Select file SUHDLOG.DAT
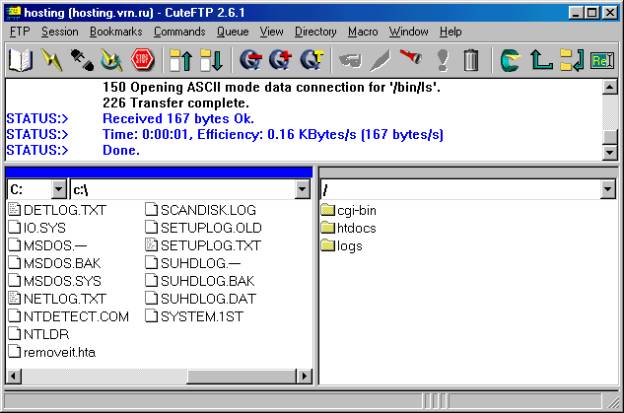This screenshot has height=413, width=624. coord(201,299)
